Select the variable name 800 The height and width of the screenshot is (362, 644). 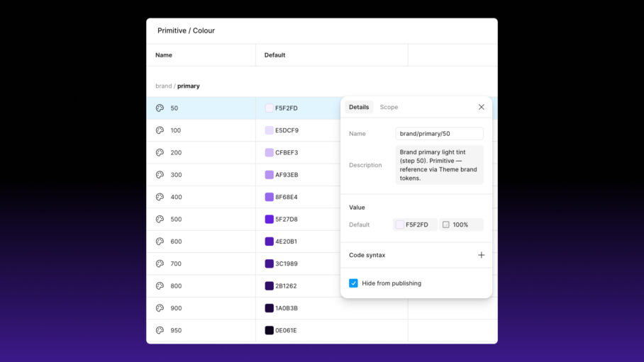click(x=176, y=285)
